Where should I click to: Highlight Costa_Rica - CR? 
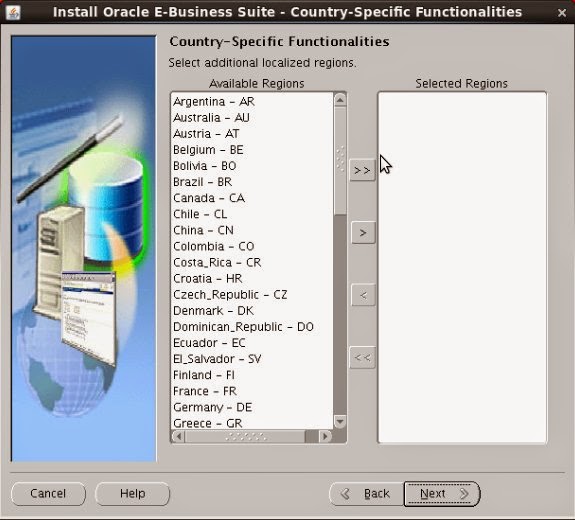217,263
